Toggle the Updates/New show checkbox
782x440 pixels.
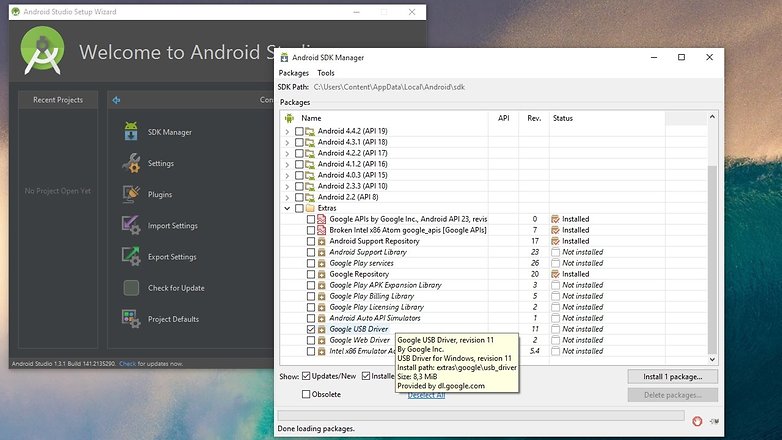point(306,376)
